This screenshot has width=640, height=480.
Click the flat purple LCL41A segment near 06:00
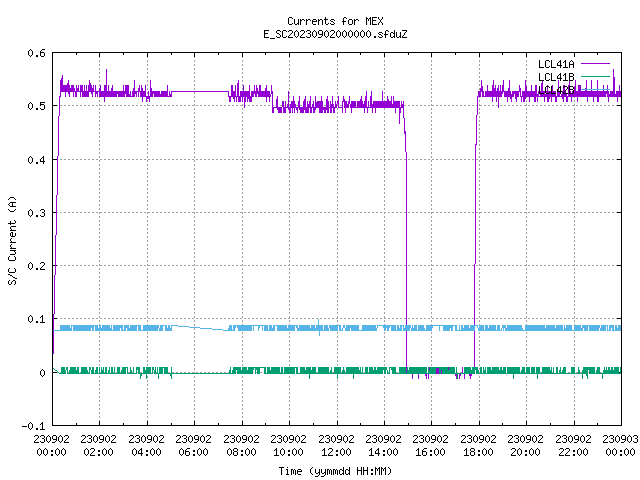tap(200, 91)
